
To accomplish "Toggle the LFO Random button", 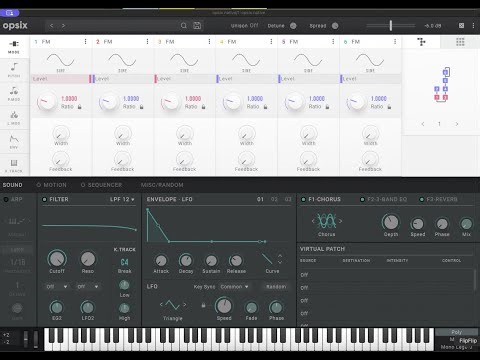I will coord(276,287).
